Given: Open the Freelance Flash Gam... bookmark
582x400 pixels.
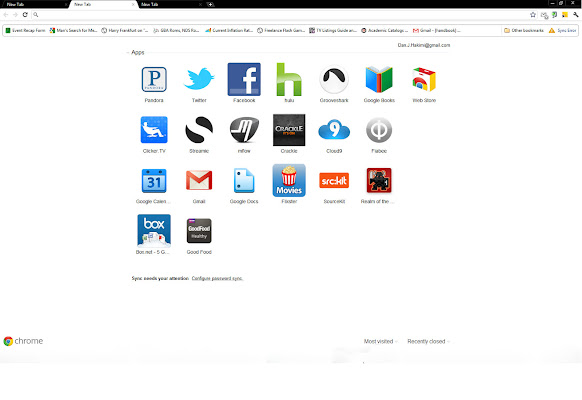Looking at the screenshot, I should tap(281, 30).
